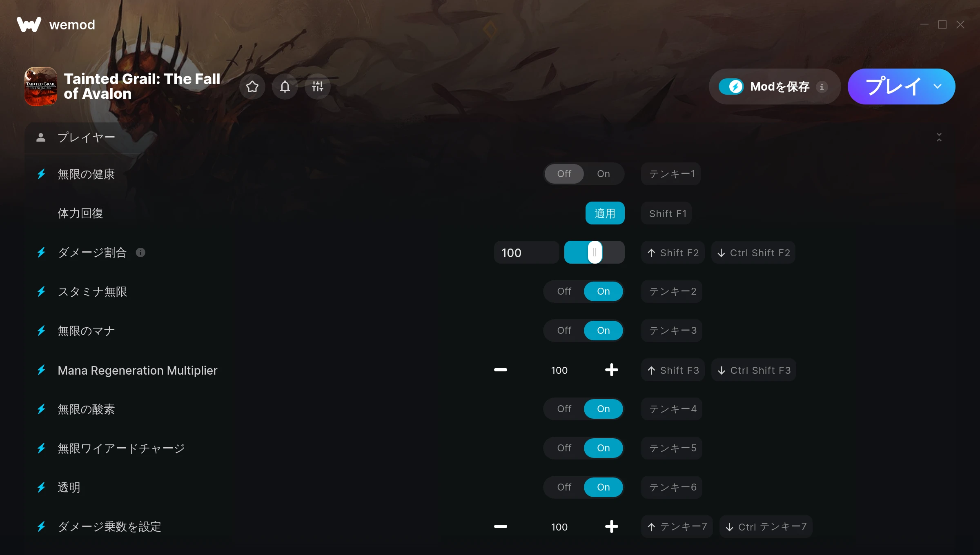
Task: Click the WeMod logo icon
Action: tap(29, 24)
